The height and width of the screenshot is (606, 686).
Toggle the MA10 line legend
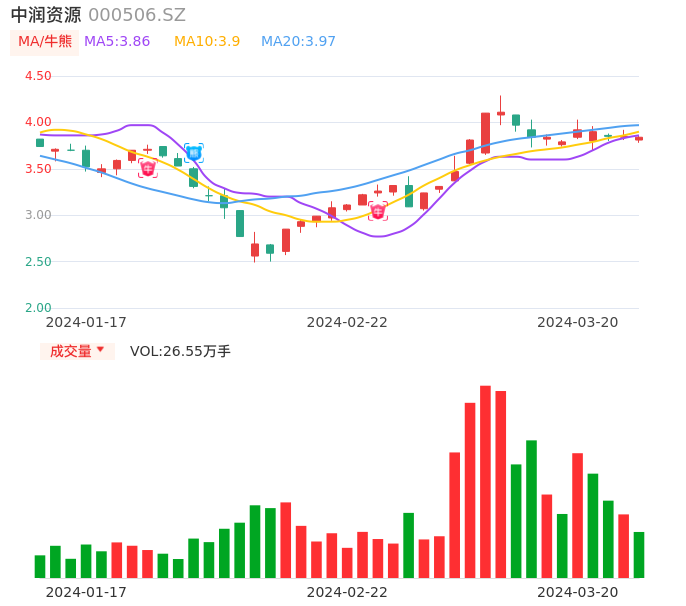(207, 42)
